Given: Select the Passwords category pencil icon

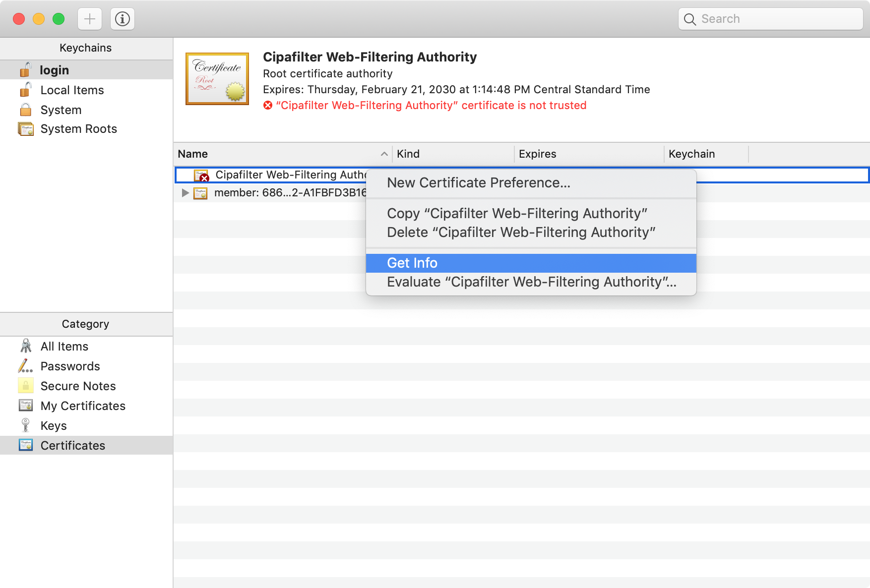Looking at the screenshot, I should [25, 366].
